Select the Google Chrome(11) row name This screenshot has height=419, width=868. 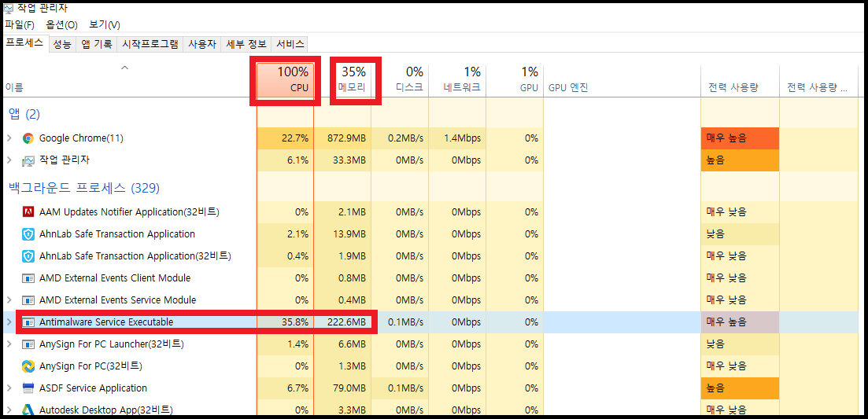tap(81, 138)
